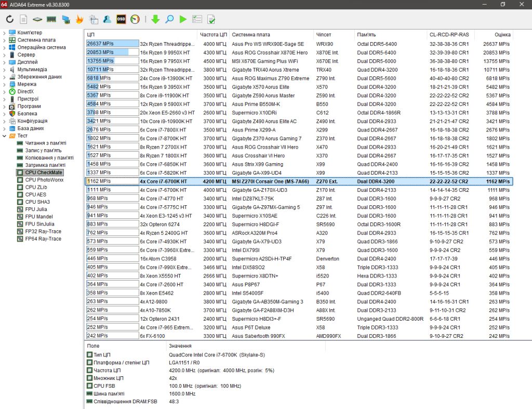Open the SensorPanel gauge icon
532x409 pixels.
[135, 19]
